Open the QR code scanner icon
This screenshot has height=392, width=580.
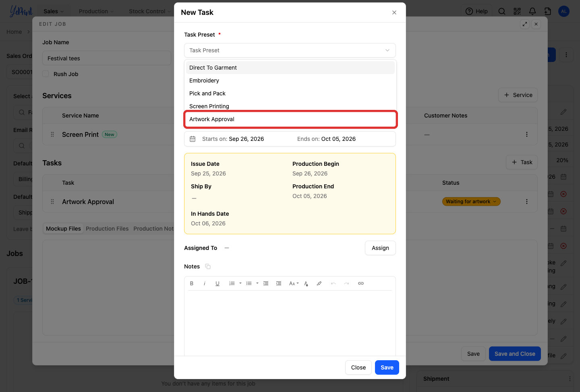(x=517, y=11)
